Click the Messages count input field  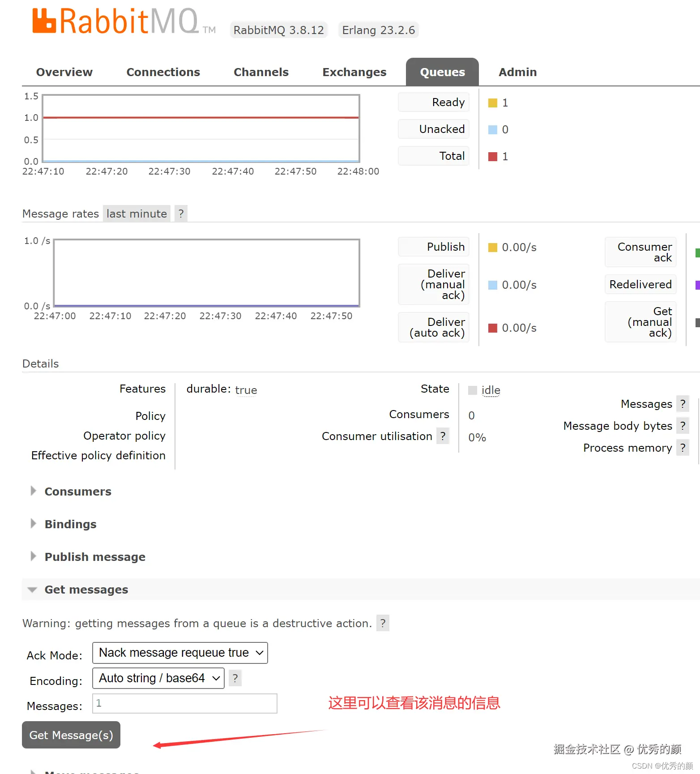click(184, 703)
